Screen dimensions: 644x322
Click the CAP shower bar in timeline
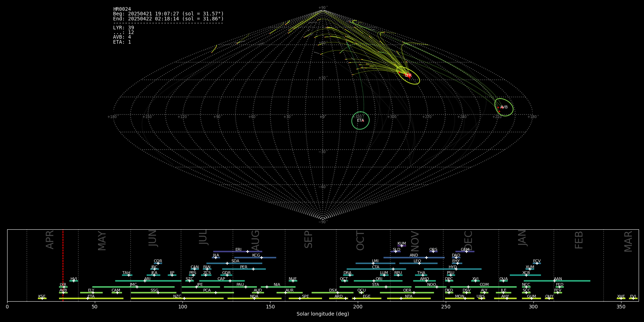click(x=222, y=281)
